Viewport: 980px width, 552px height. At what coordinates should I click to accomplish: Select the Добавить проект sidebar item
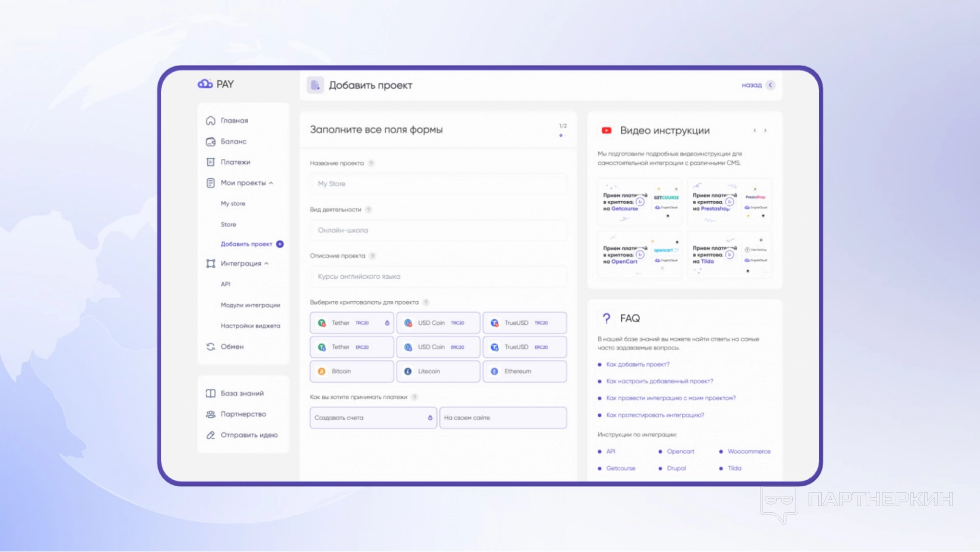tap(247, 244)
